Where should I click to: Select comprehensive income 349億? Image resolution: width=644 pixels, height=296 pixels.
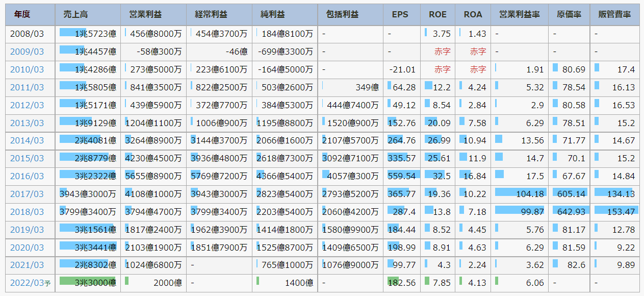coord(368,87)
